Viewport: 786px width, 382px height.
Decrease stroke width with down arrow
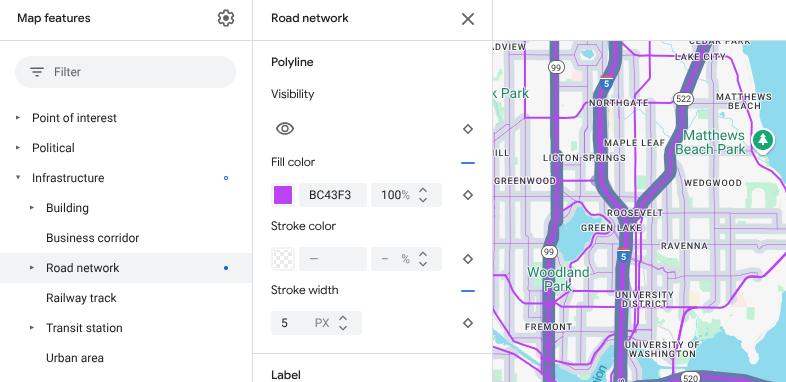[343, 328]
